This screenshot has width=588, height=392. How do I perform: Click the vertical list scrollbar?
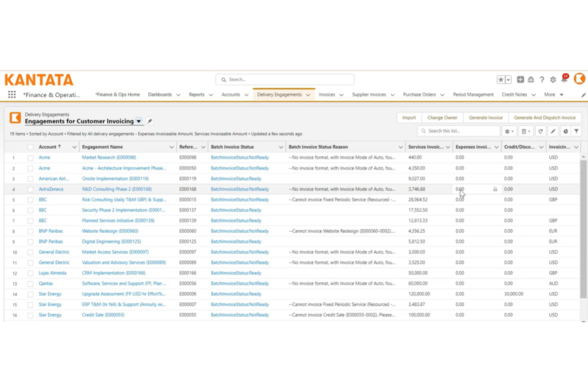tap(583, 228)
